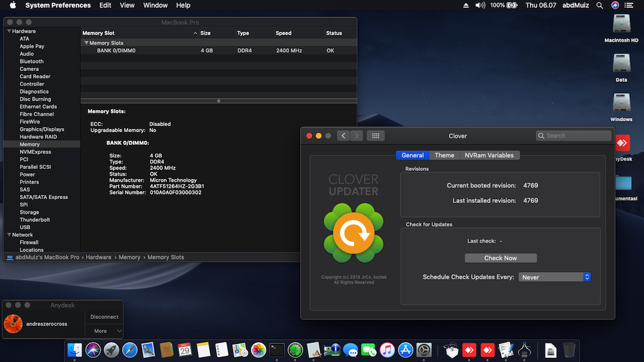The height and width of the screenshot is (362, 644).
Task: Open Messages blue bubble icon in dock
Action: tap(350, 350)
